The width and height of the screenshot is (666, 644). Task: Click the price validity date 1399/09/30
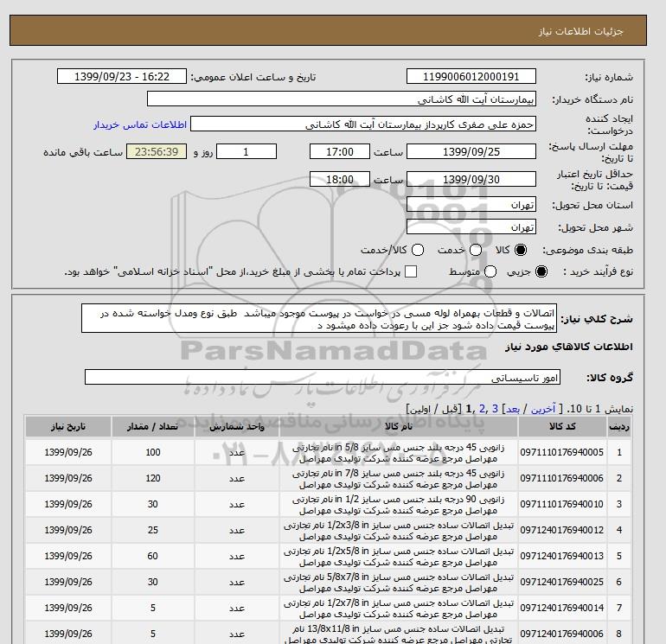(x=471, y=179)
